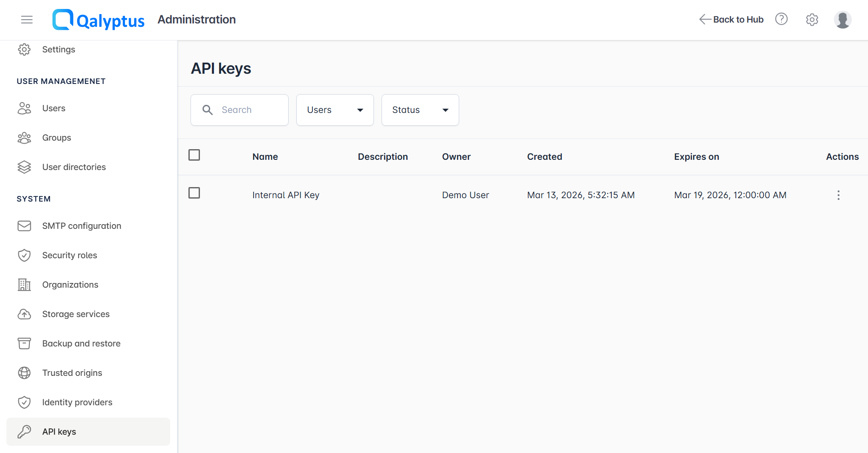The height and width of the screenshot is (453, 868).
Task: Click the SMTP configuration envelope icon
Action: [24, 226]
